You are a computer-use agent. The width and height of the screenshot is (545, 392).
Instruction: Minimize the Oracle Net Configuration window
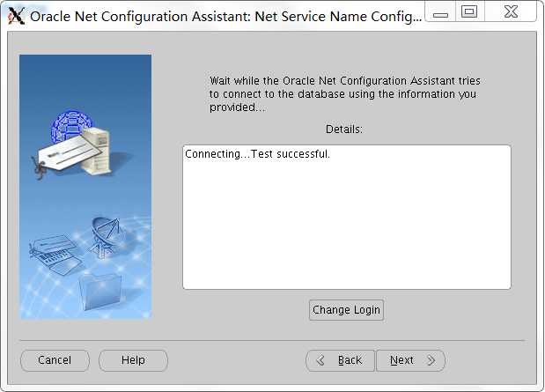[x=440, y=12]
